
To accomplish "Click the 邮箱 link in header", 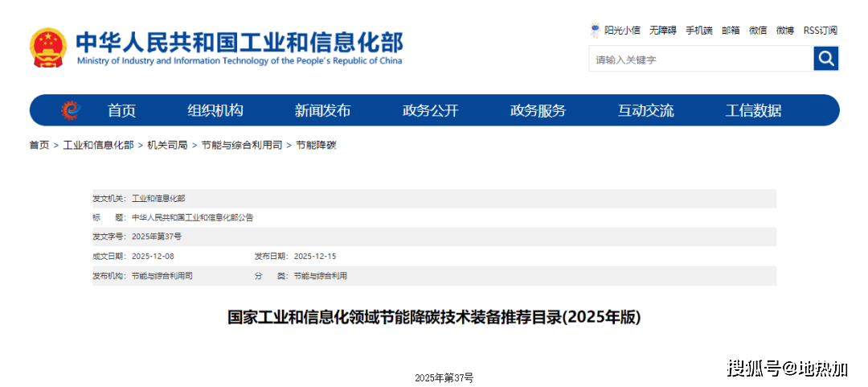I will (x=731, y=31).
